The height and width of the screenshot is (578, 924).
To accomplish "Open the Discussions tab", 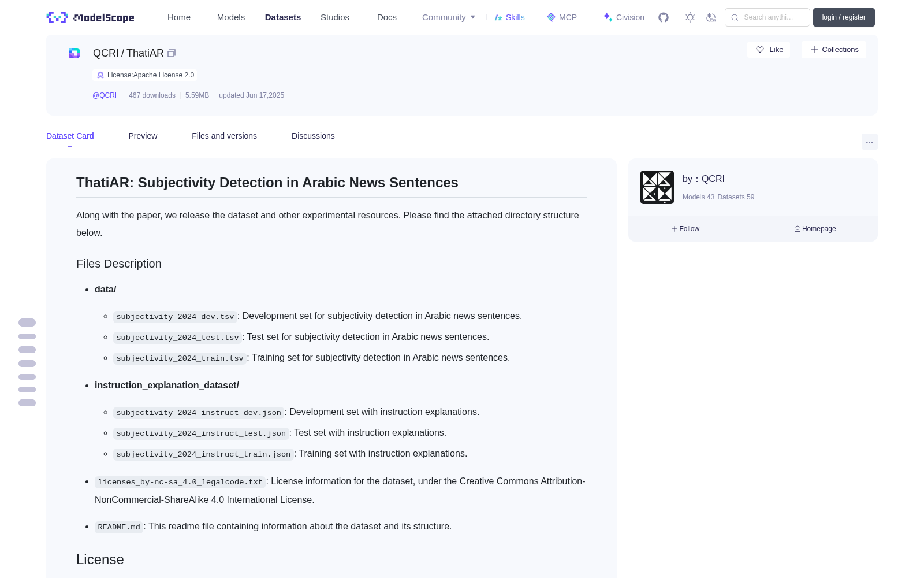I will tap(313, 136).
